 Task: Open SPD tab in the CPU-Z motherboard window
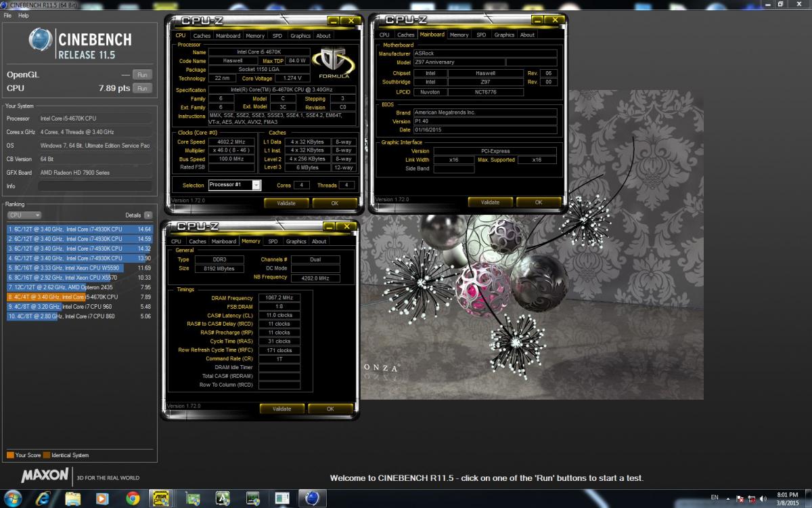(x=481, y=35)
